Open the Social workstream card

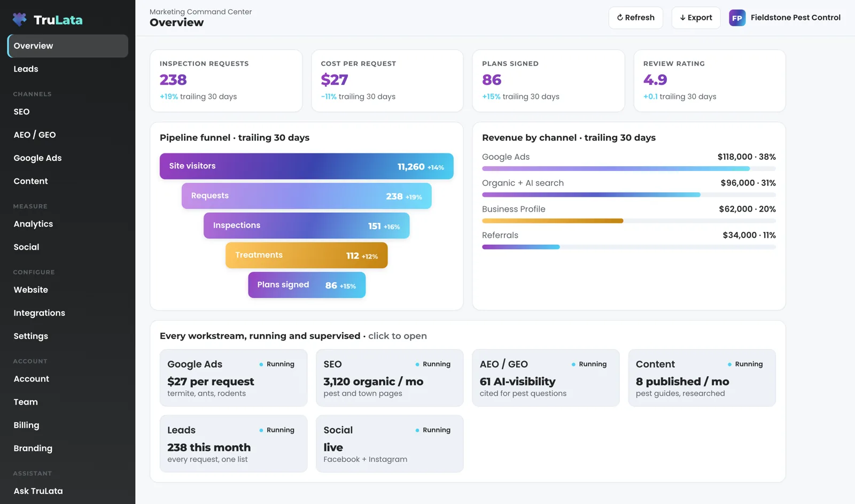(390, 444)
